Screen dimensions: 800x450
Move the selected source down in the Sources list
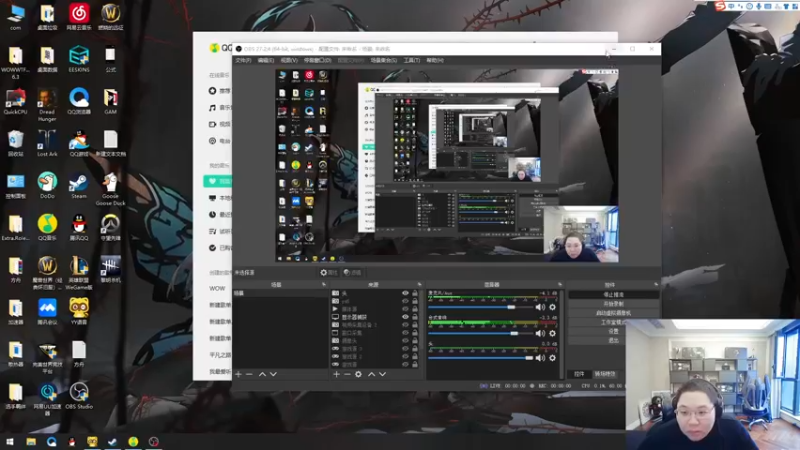[x=383, y=374]
